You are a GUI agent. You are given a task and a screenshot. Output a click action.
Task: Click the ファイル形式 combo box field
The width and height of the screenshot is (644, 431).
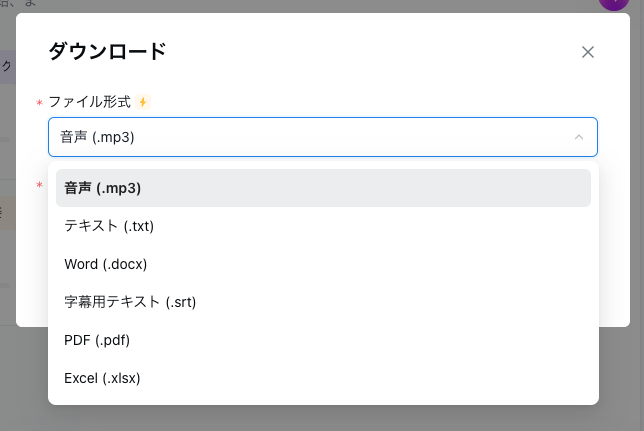[323, 137]
